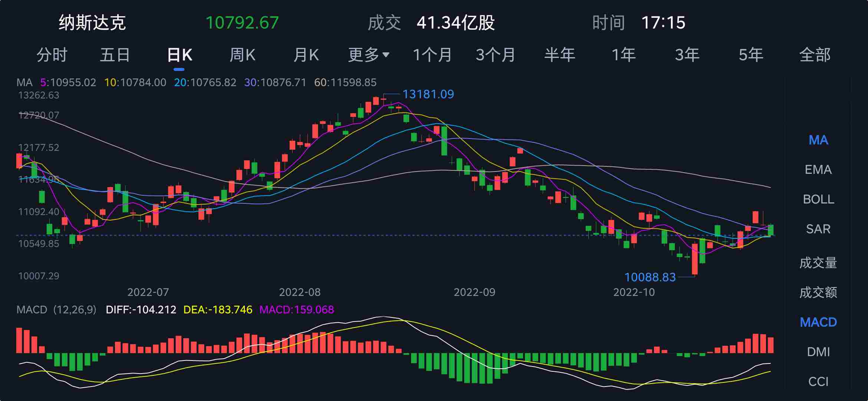Click the 13181.09 high price marker
The height and width of the screenshot is (401, 868).
coord(428,94)
